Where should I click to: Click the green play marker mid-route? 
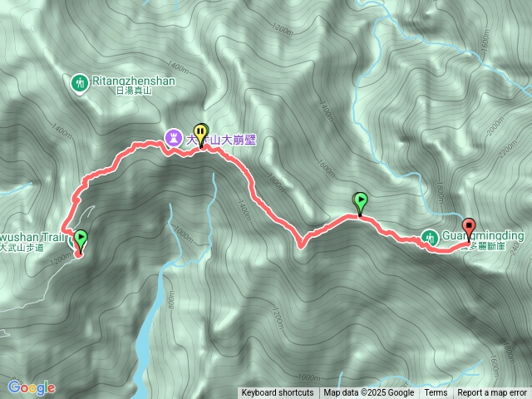coord(360,203)
